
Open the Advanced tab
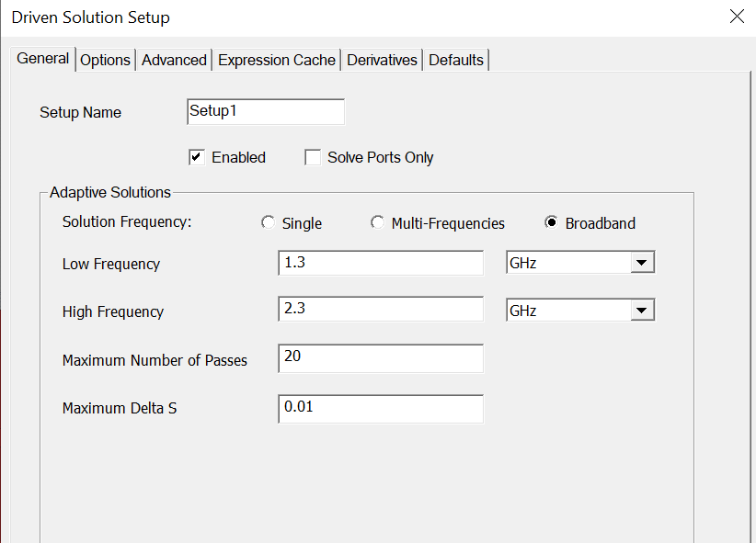(x=174, y=60)
